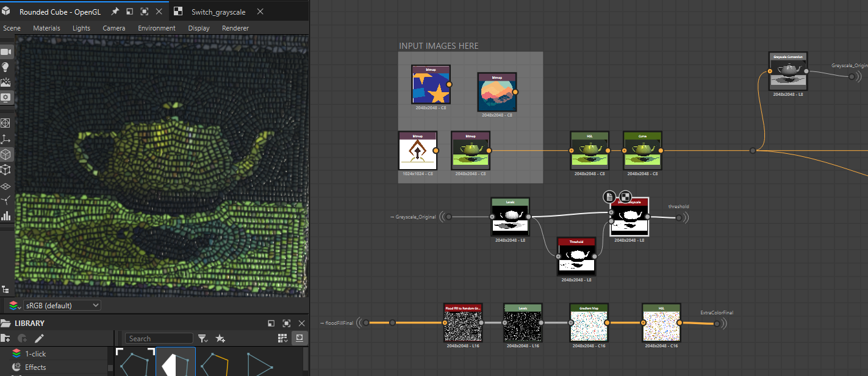Open the Display menu
This screenshot has height=376, width=868.
(199, 28)
